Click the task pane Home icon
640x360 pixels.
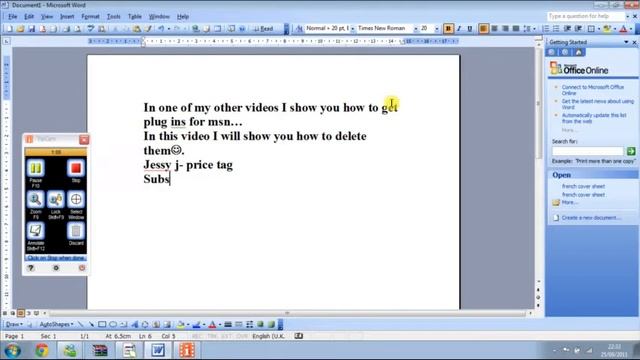tap(579, 52)
